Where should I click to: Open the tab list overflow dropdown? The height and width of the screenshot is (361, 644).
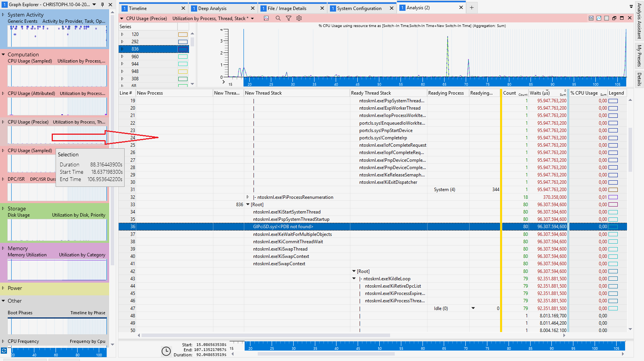tap(631, 7)
